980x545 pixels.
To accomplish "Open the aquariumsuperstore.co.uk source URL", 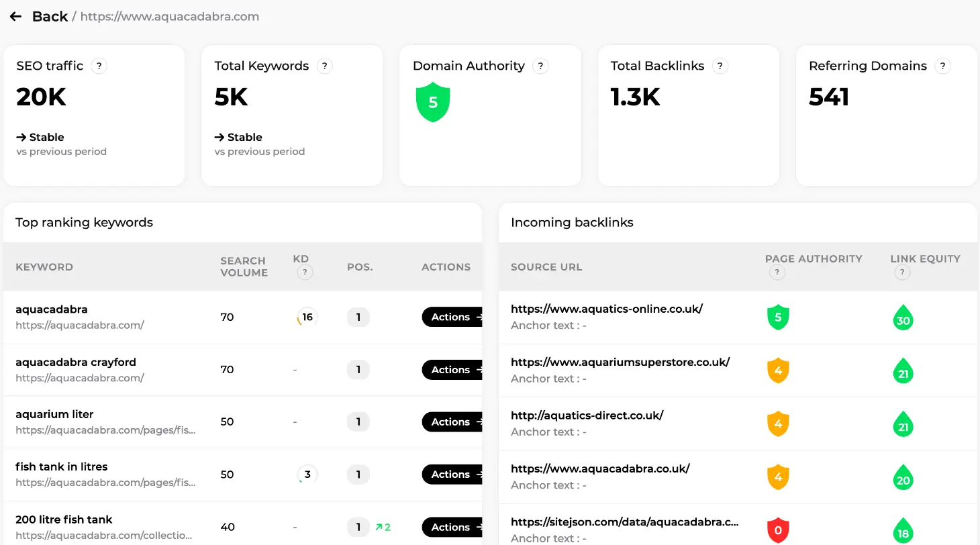I will 620,362.
